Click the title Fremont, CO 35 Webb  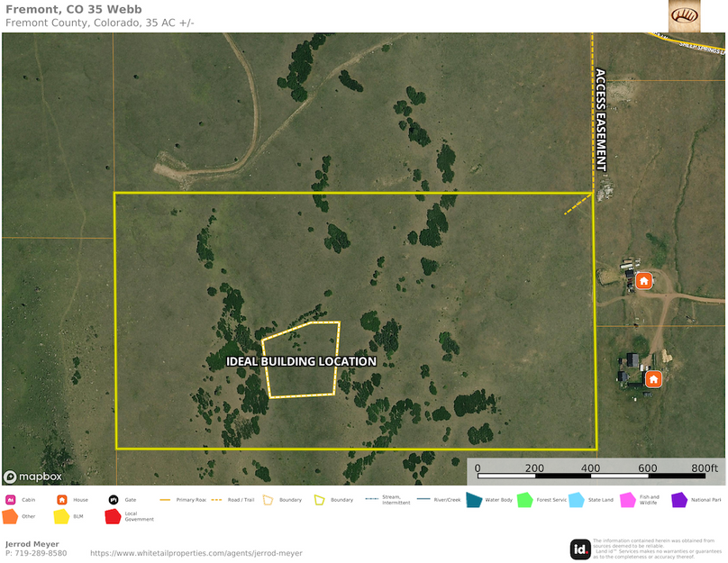coord(74,9)
